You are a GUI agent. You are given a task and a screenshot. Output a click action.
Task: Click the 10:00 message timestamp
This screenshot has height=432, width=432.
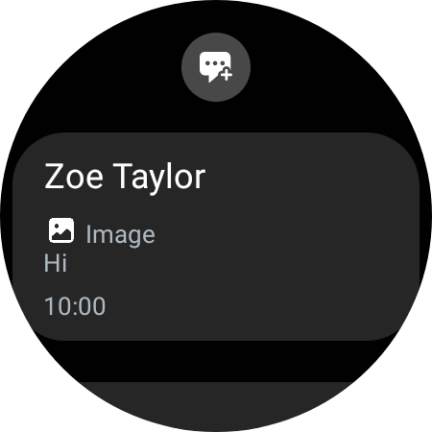point(75,306)
